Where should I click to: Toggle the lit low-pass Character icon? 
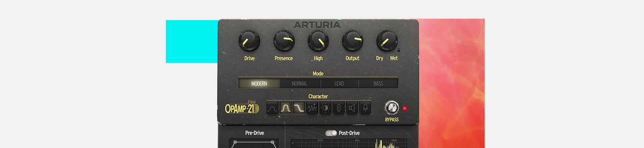[299, 108]
